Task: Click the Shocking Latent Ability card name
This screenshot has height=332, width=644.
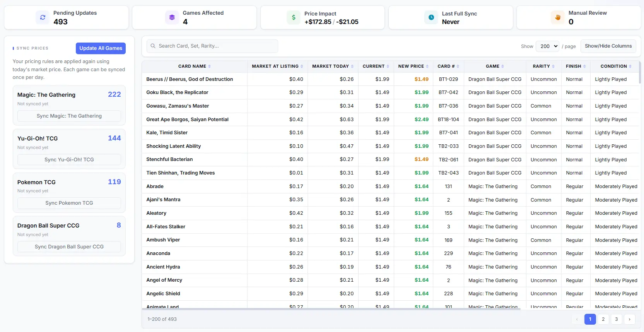Action: pos(173,146)
